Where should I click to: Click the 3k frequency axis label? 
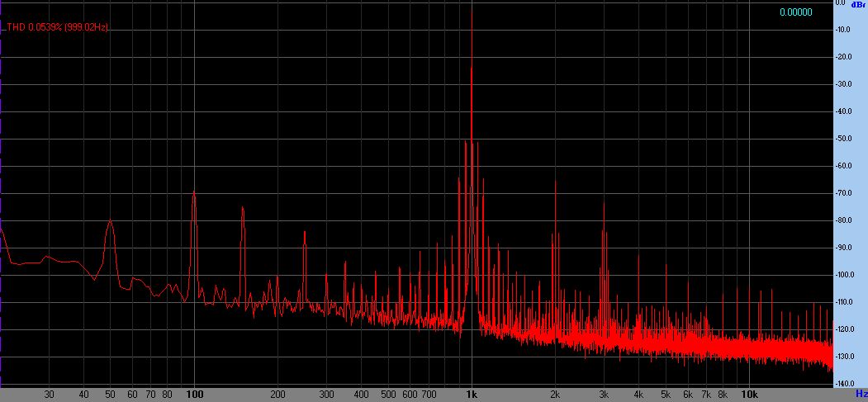pos(604,395)
